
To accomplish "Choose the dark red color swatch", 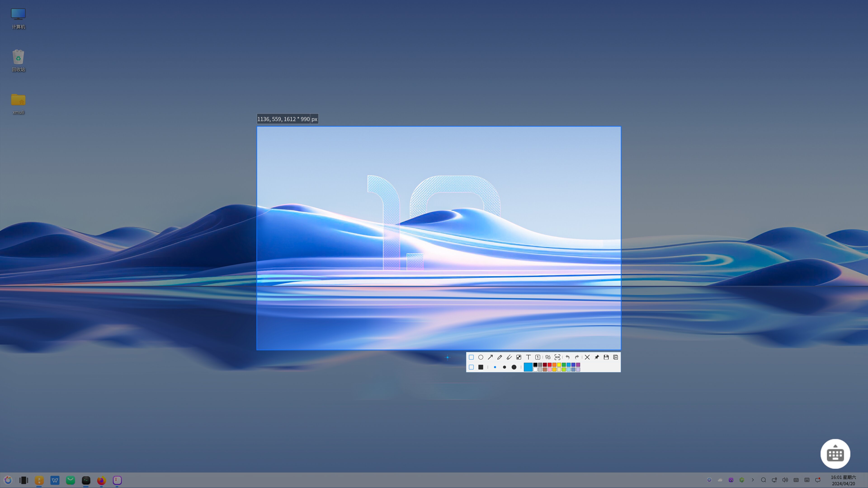I will (x=545, y=365).
